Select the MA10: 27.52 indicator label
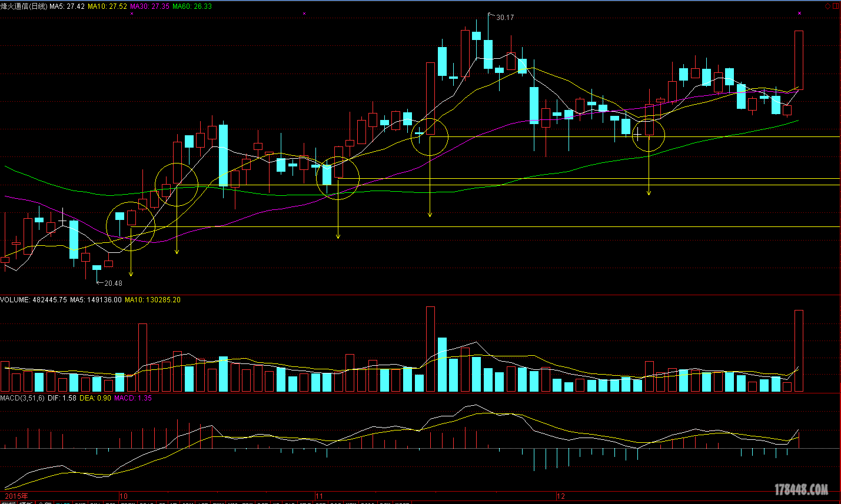 107,6
